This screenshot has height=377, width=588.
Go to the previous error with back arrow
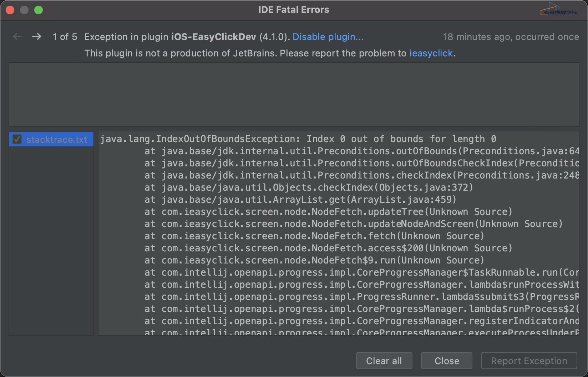pos(17,36)
